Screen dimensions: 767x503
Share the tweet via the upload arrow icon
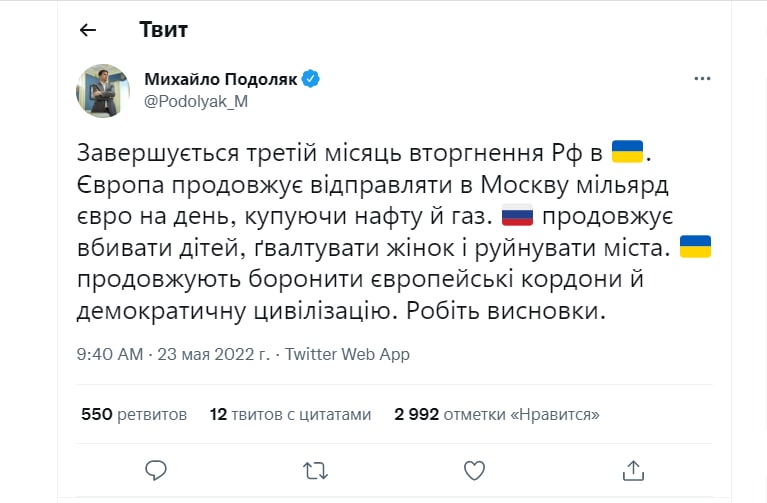click(x=632, y=469)
